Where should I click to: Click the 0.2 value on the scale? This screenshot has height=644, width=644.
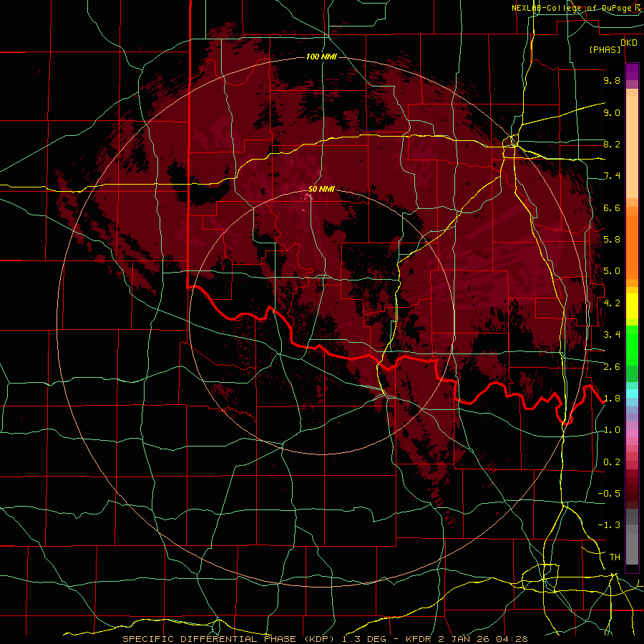coord(612,462)
